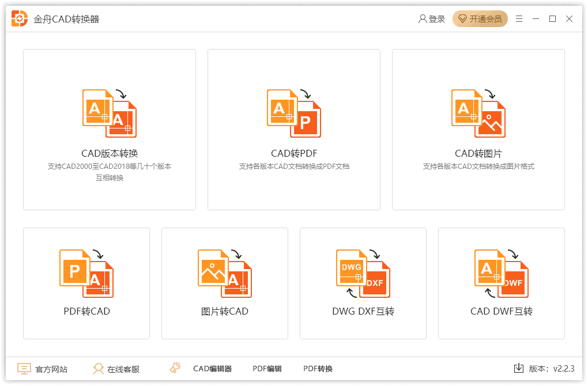The image size is (588, 386).
Task: Open the PDF编辑 link
Action: coord(267,369)
